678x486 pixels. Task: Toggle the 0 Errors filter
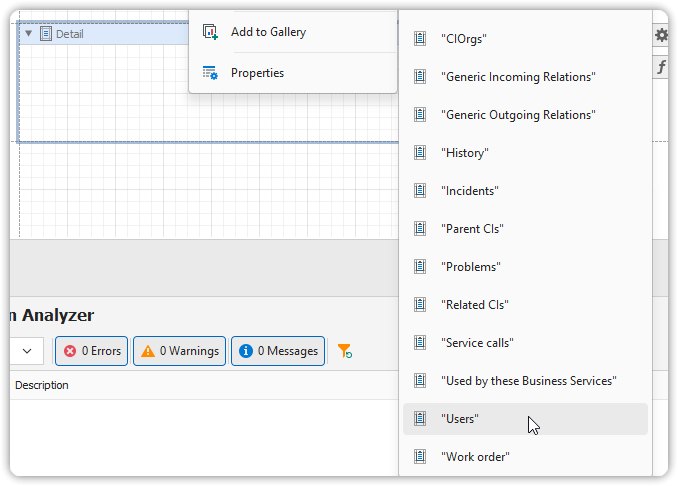[x=91, y=351]
